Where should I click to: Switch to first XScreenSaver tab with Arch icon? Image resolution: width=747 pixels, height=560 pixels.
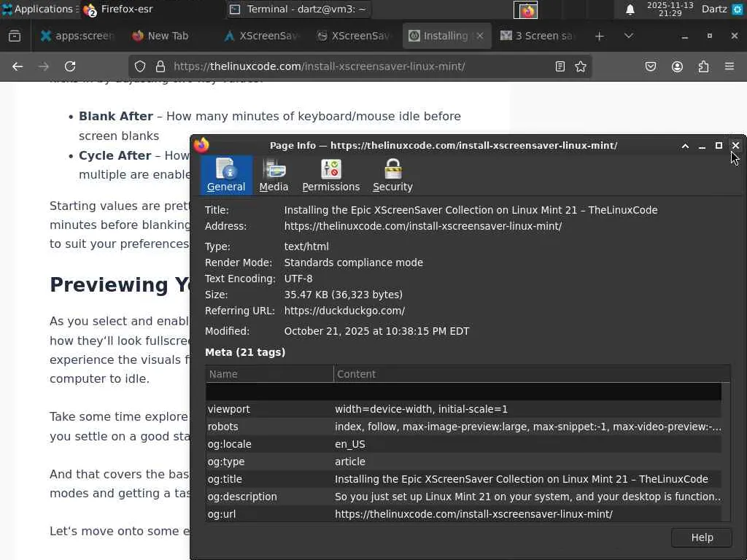262,36
